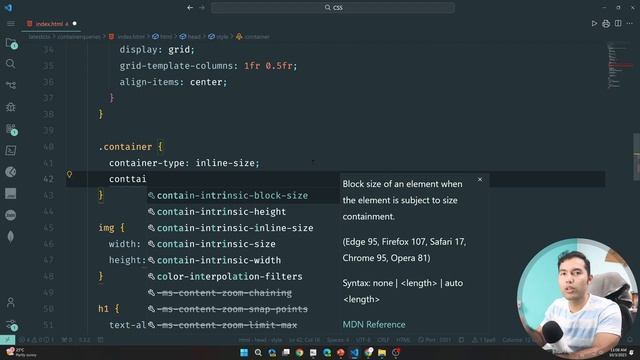Click the unsaved dot on index.html tab
The width and height of the screenshot is (640, 360).
coord(74,24)
